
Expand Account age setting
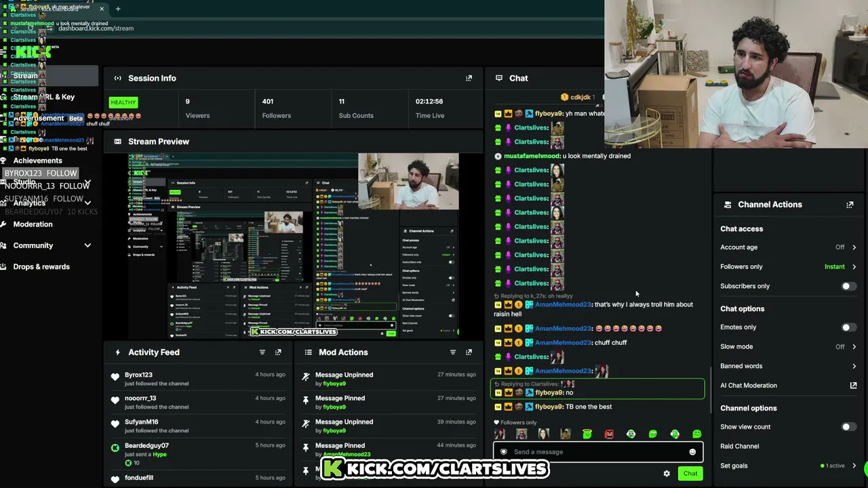(x=854, y=247)
